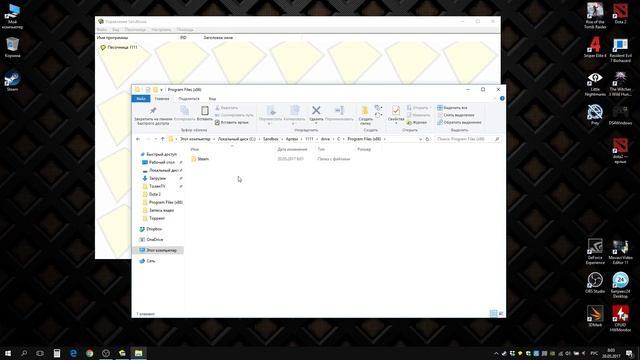Open the Calculator from the taskbar
This screenshot has height=360, width=640.
(57, 353)
